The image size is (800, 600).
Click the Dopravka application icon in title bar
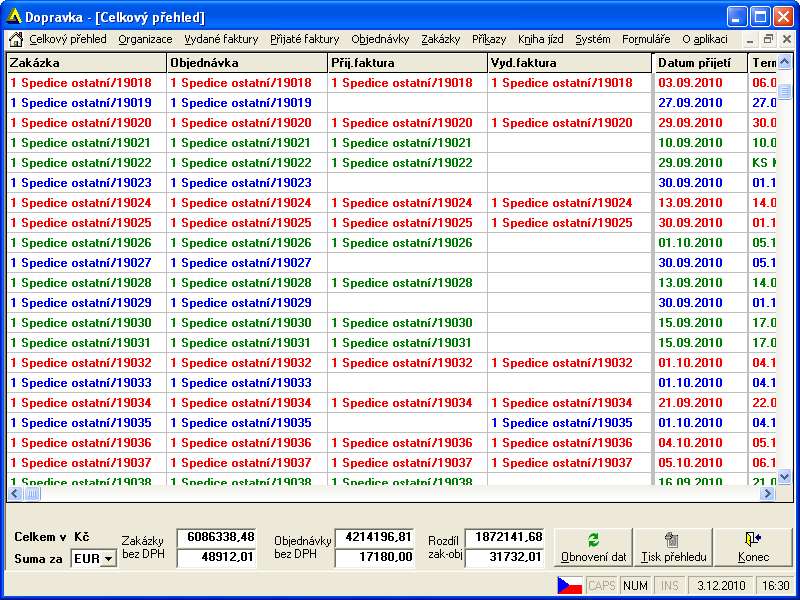14,17
